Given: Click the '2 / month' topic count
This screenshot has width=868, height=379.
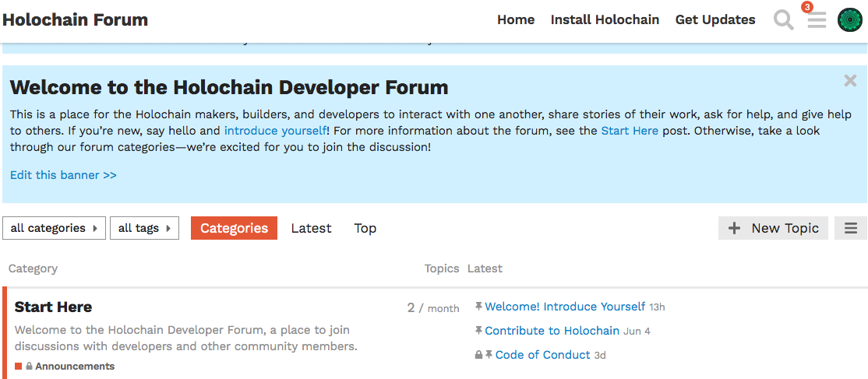Looking at the screenshot, I should (x=433, y=308).
